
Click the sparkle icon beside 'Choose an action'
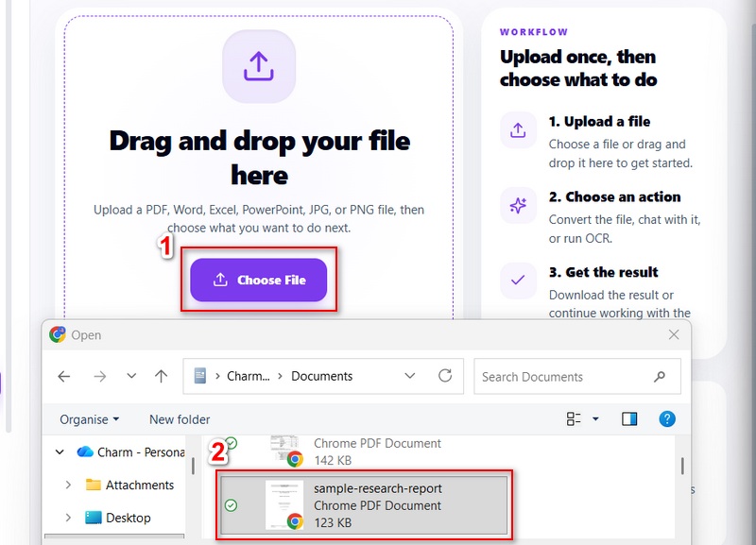click(x=518, y=206)
